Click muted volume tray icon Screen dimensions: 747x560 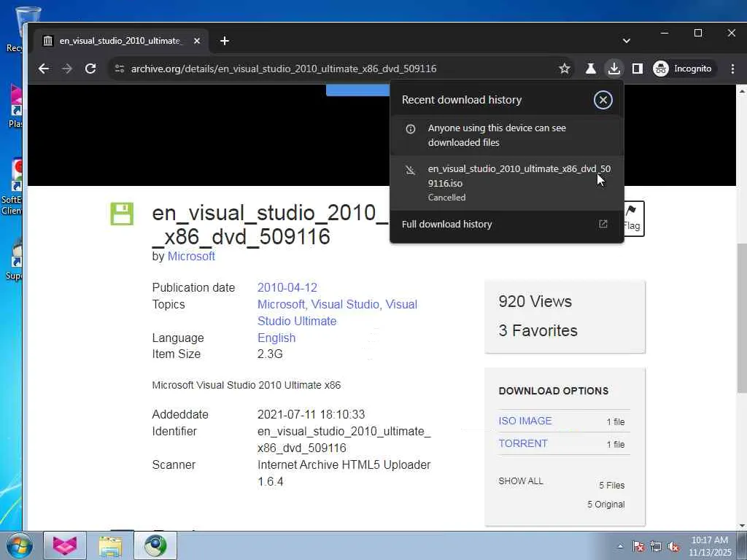pos(673,546)
